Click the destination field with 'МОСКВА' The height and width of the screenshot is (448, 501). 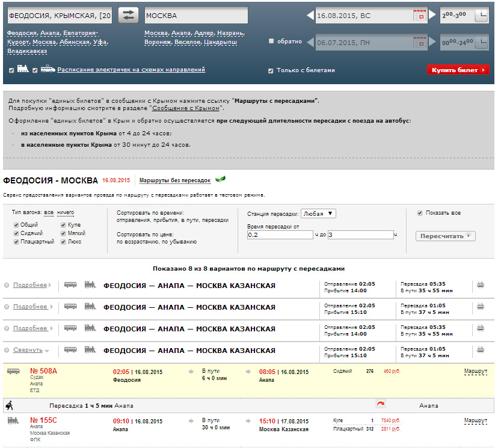tap(195, 16)
